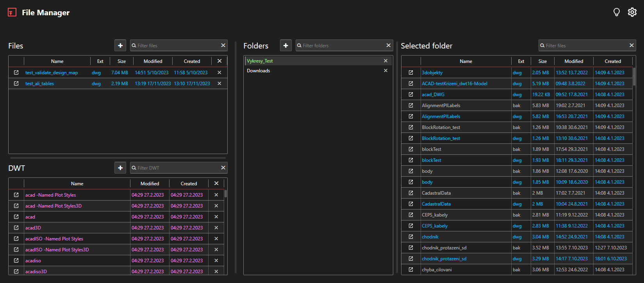644x283 pixels.
Task: Remove the Downloads folder using its X
Action: [x=385, y=71]
